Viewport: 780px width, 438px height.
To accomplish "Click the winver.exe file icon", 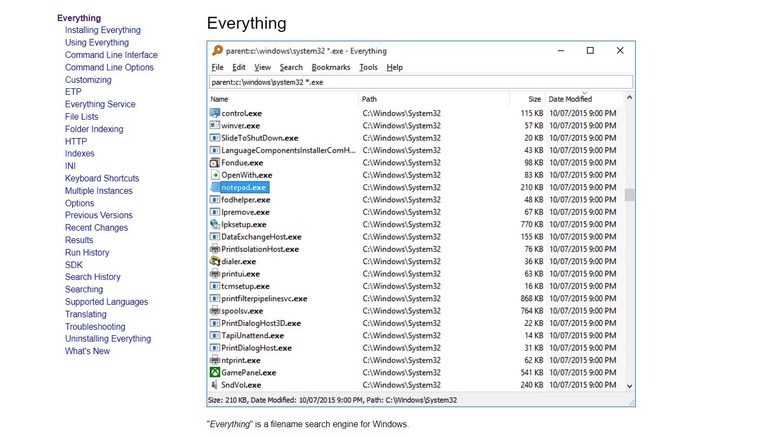I will tap(214, 125).
